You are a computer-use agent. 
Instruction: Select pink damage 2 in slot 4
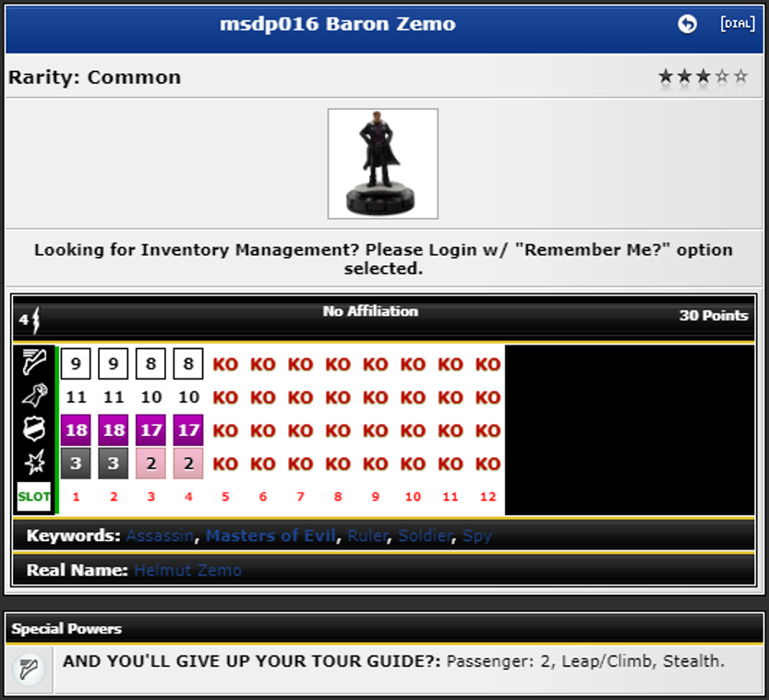[x=188, y=463]
